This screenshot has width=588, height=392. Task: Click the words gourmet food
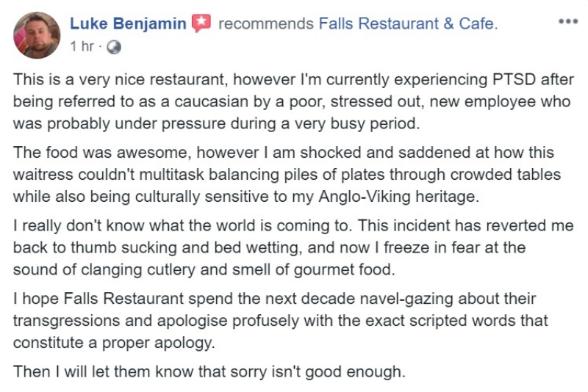click(344, 270)
